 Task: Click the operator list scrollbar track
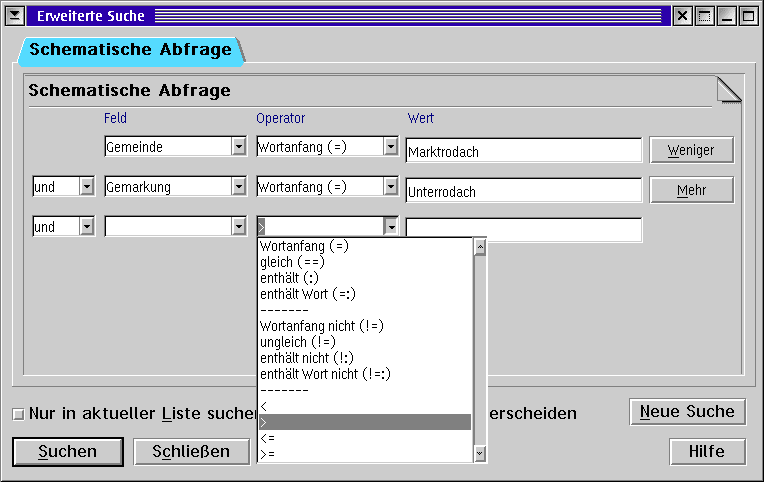pyautogui.click(x=480, y=351)
